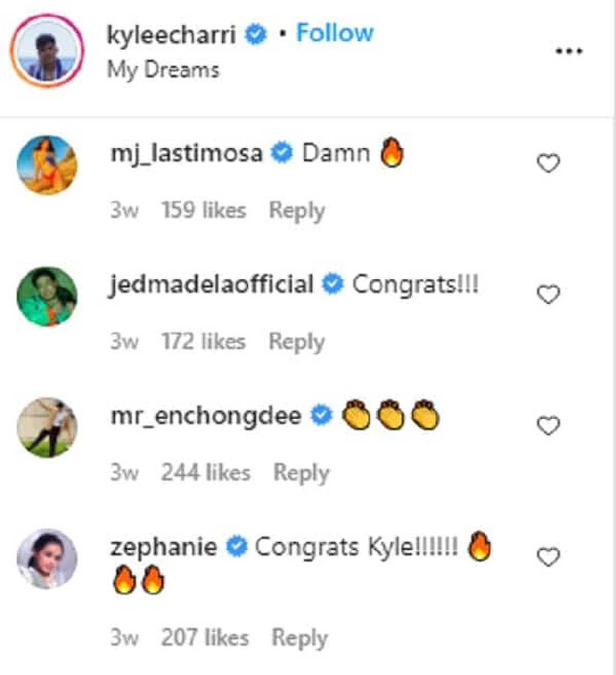Open kyleecharri profile picture story

point(47,51)
